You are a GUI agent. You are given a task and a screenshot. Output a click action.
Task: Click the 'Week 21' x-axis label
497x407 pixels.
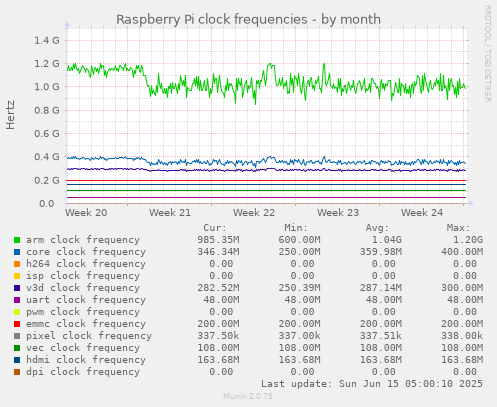pos(170,213)
